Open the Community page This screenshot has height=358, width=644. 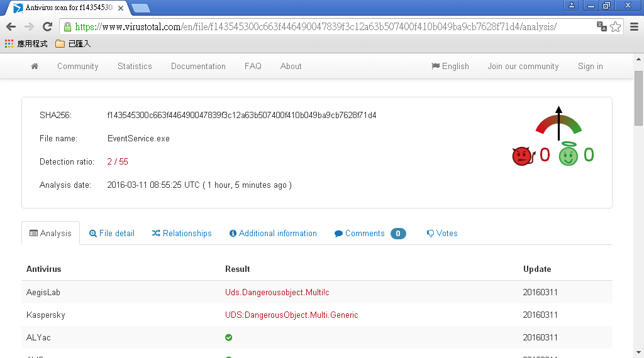pyautogui.click(x=77, y=66)
